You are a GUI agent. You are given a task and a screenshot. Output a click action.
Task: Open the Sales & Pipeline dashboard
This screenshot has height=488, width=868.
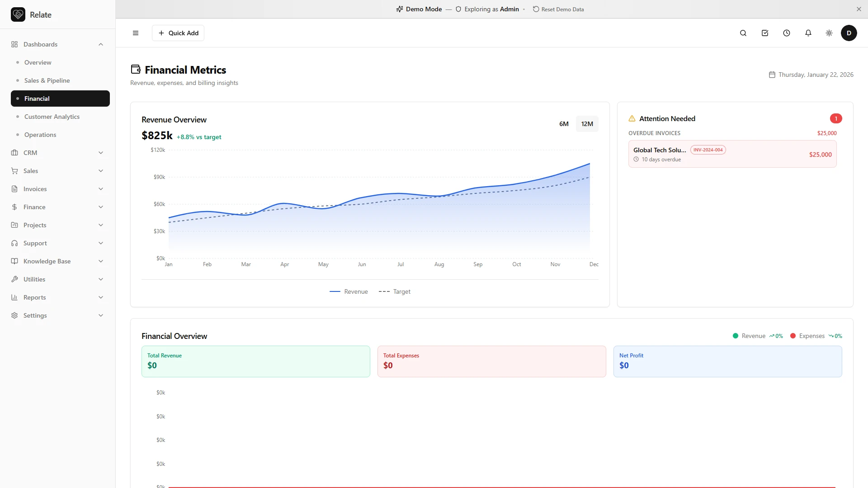(x=60, y=80)
